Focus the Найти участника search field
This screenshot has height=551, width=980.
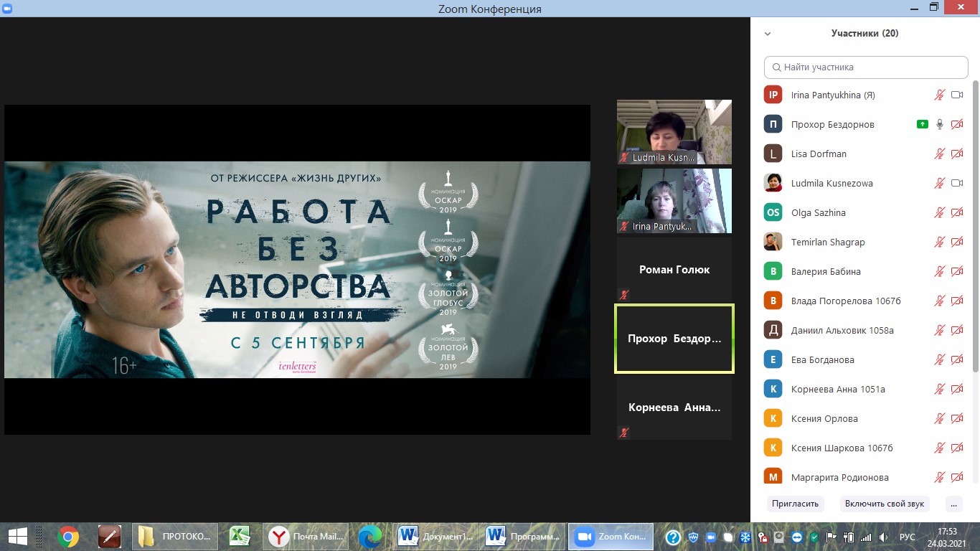[866, 67]
